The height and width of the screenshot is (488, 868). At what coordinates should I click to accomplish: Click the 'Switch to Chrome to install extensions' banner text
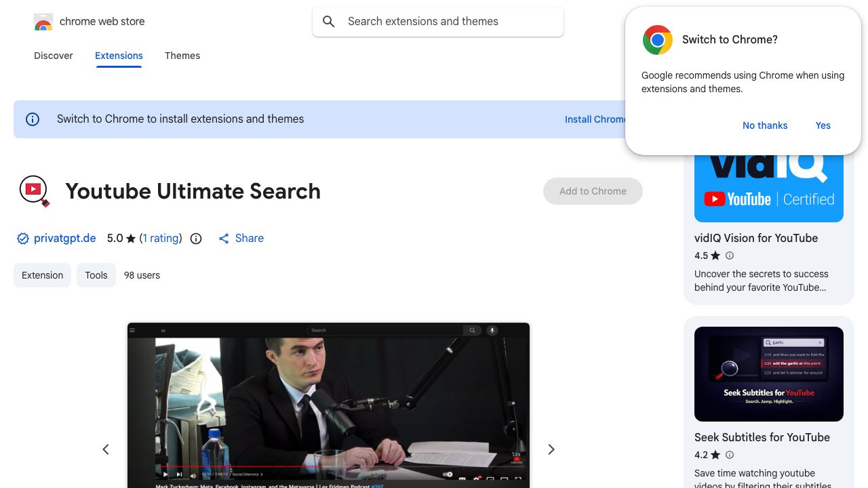point(180,119)
